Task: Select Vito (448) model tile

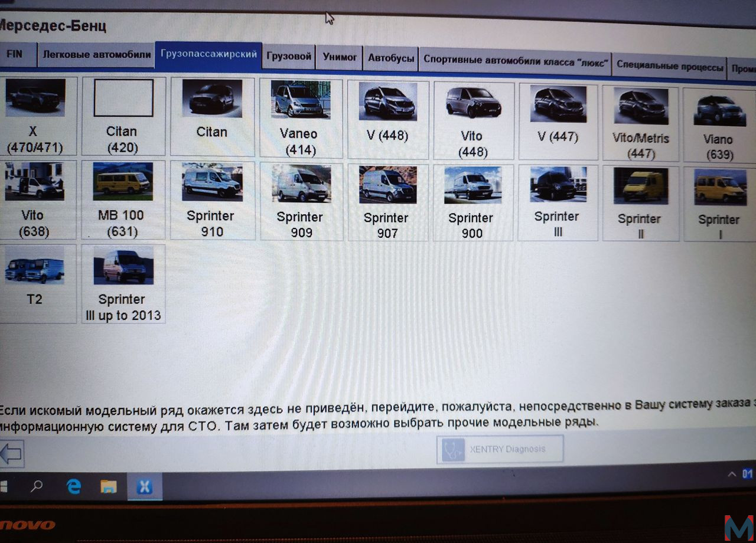Action: point(472,121)
